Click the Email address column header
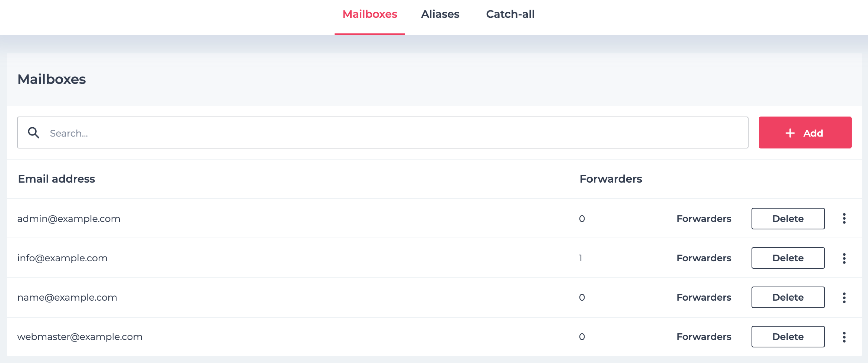868x363 pixels. tap(56, 179)
